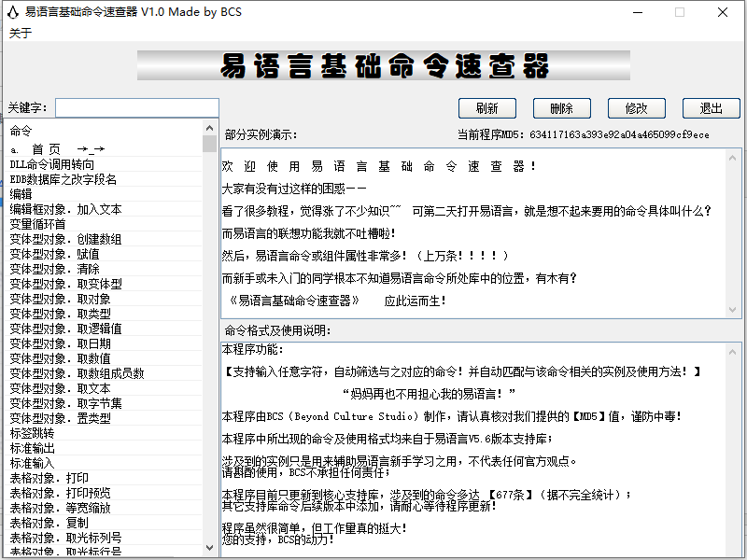Select '变体型对象. 取日期' list item

[x=60, y=343]
